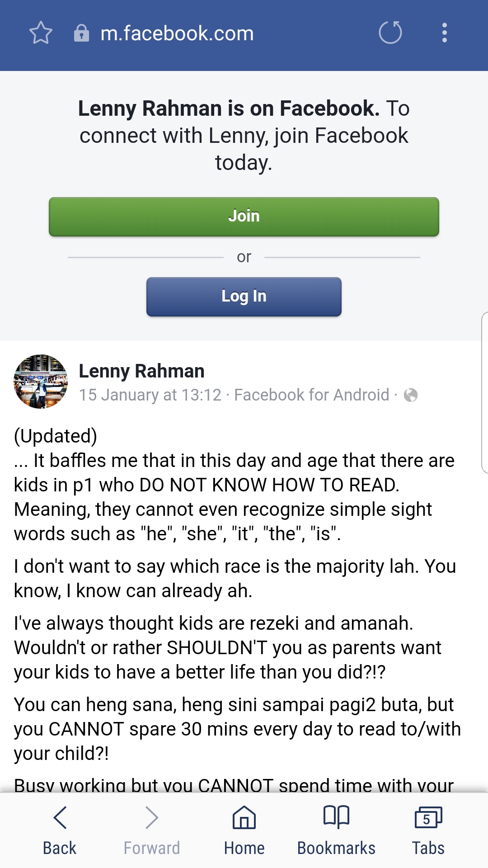Open Lenny Rahman's profile picture

41,382
